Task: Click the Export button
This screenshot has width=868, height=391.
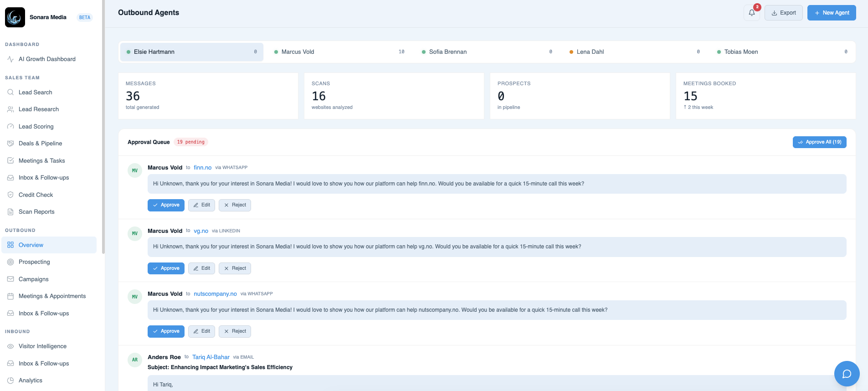Action: pyautogui.click(x=784, y=13)
